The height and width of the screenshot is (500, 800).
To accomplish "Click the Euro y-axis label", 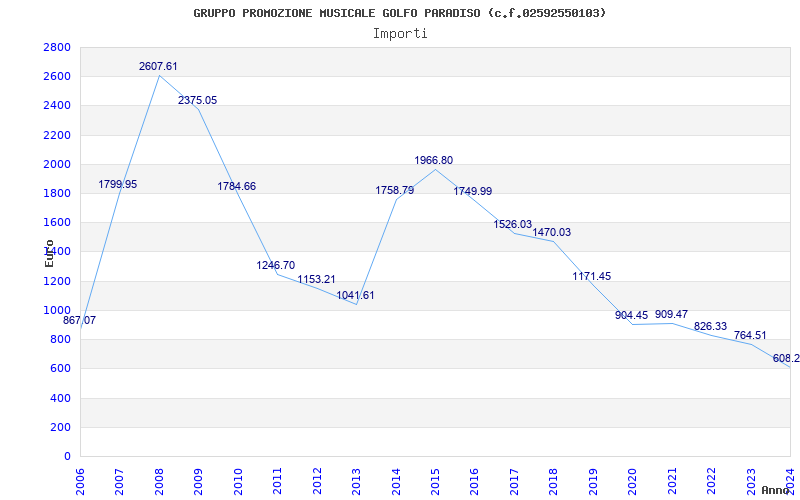I will (49, 254).
